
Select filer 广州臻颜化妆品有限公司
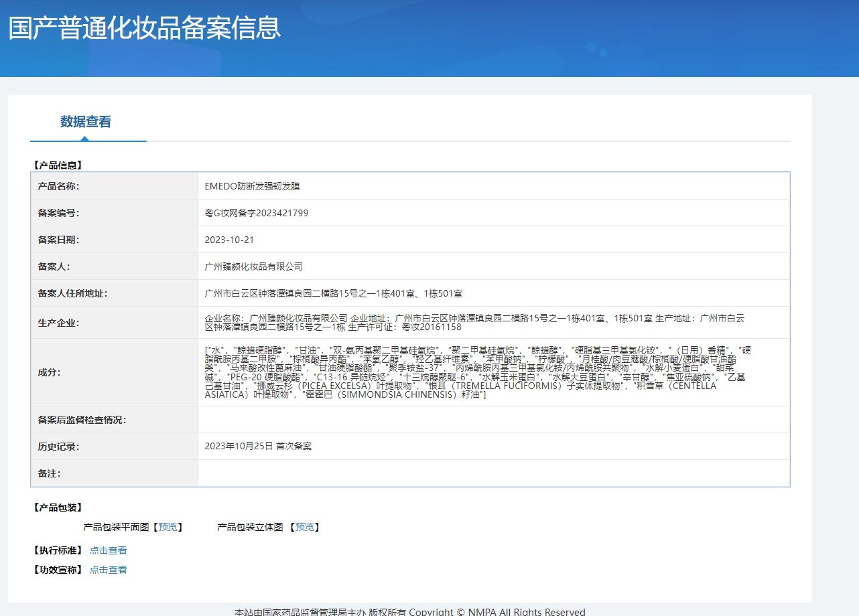pos(256,266)
